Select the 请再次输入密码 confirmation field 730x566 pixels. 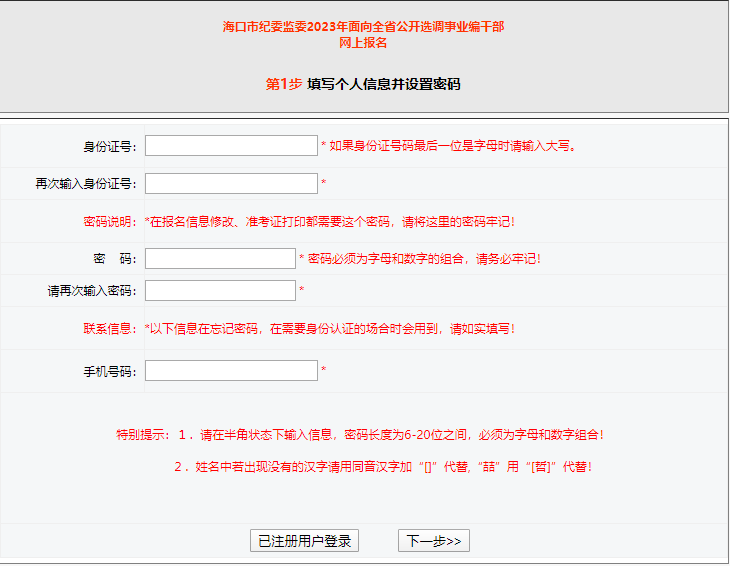click(x=220, y=291)
